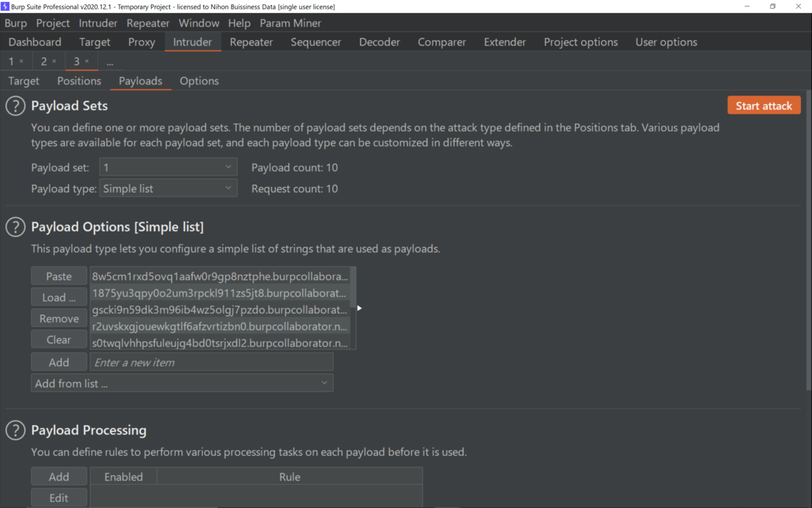
Task: Open Payload Options help icon
Action: point(16,227)
